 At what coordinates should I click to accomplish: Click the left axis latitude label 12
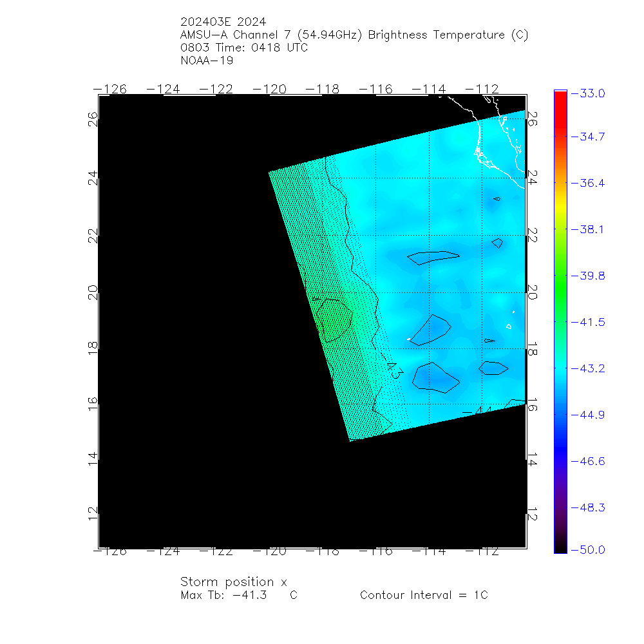[x=93, y=513]
